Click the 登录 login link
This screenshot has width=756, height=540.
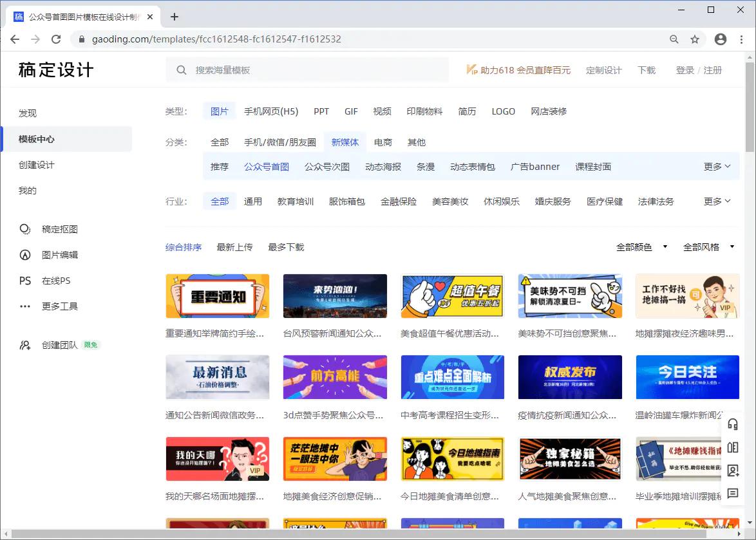[685, 70]
